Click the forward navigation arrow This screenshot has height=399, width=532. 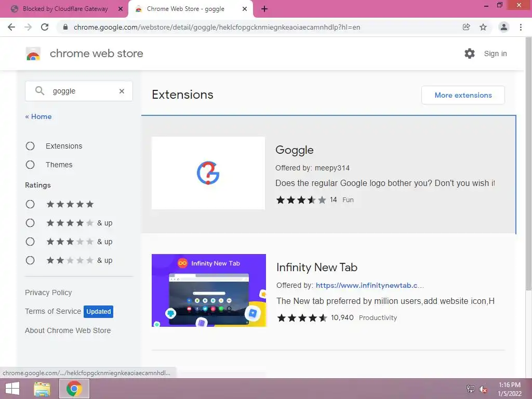(x=28, y=27)
